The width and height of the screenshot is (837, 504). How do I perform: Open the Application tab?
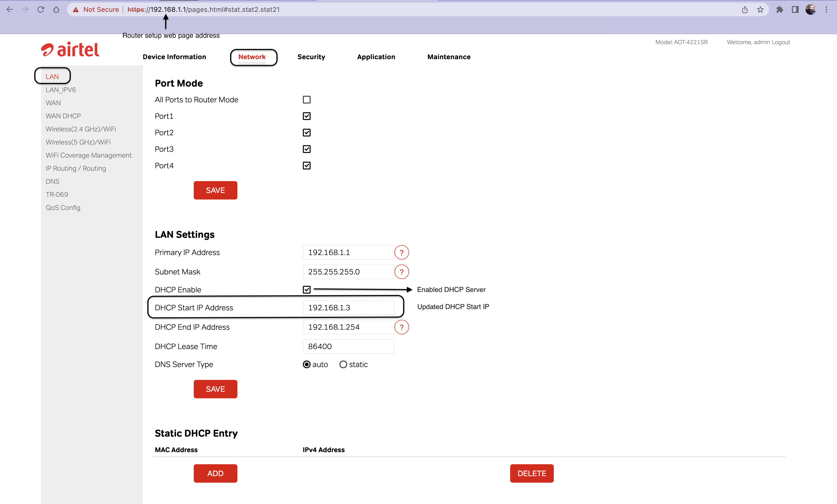376,57
